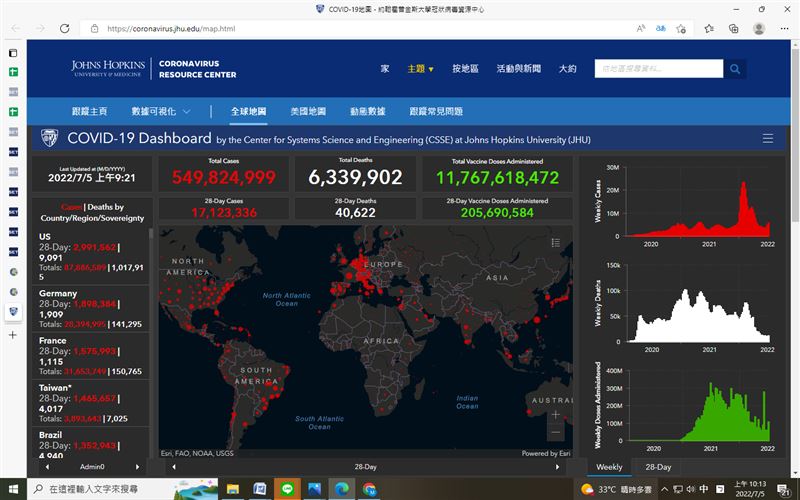Image resolution: width=800 pixels, height=500 pixels.
Task: Click the browser refresh button
Action: [x=65, y=29]
